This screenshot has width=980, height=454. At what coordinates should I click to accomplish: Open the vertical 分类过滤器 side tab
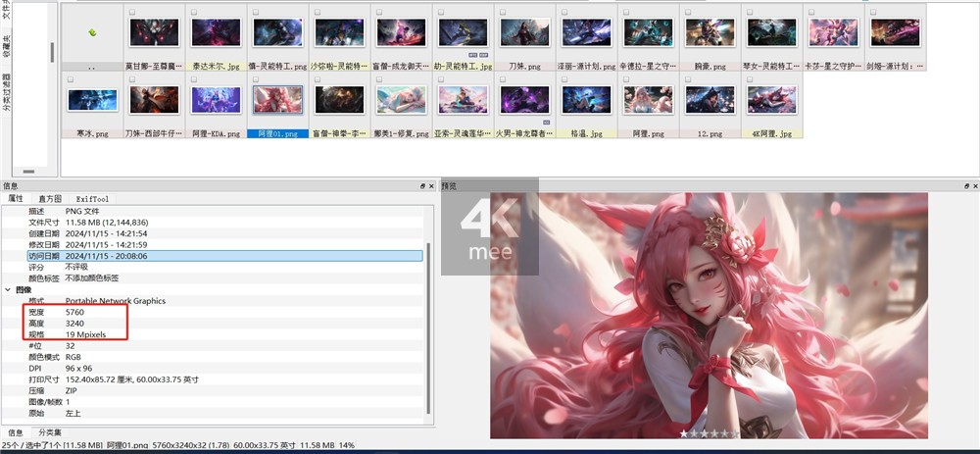pos(6,94)
